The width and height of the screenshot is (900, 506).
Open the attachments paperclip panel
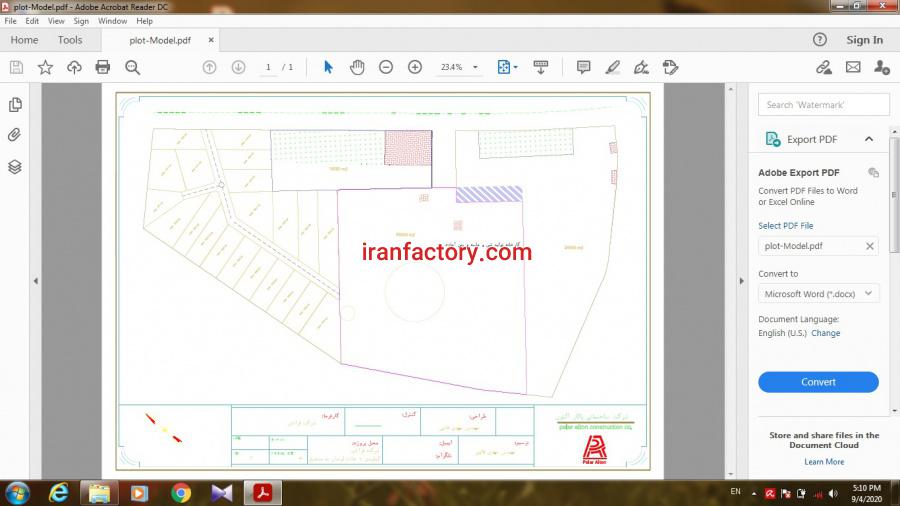tap(15, 135)
